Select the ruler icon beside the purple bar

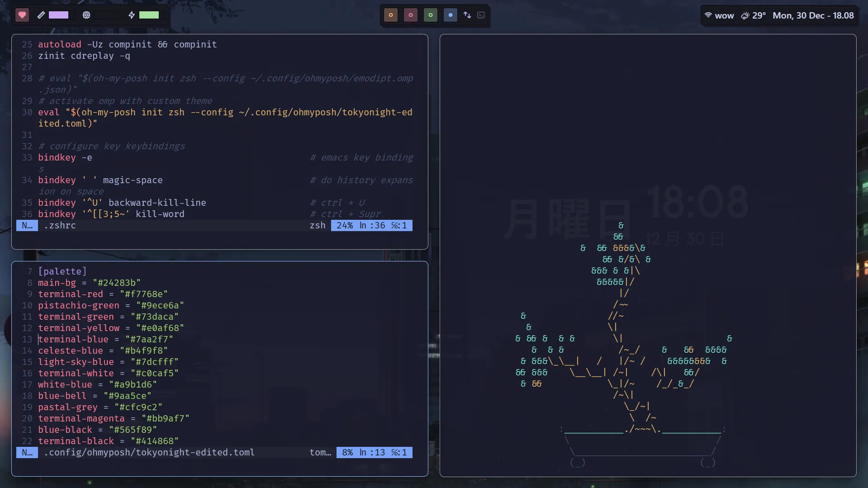tap(41, 15)
